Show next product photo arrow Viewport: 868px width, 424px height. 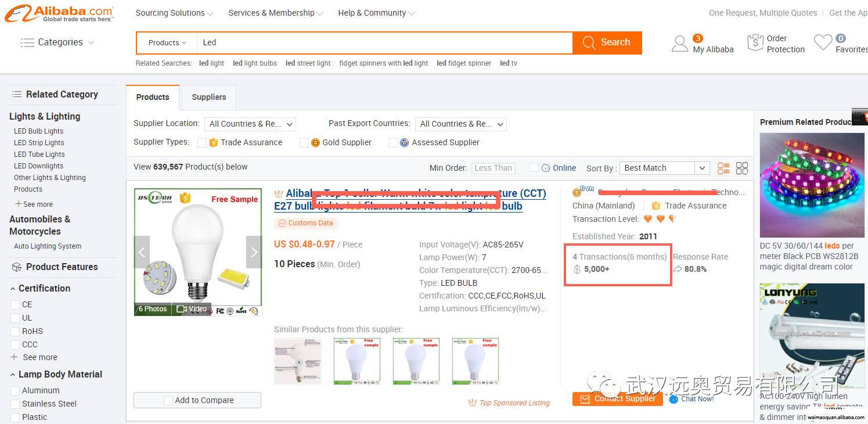click(x=254, y=252)
